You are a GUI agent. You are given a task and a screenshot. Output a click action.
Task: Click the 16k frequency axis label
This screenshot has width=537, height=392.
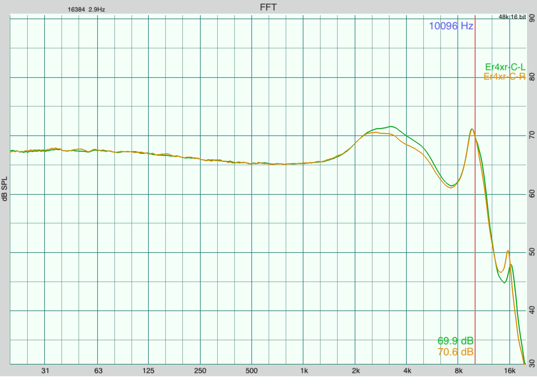point(509,371)
